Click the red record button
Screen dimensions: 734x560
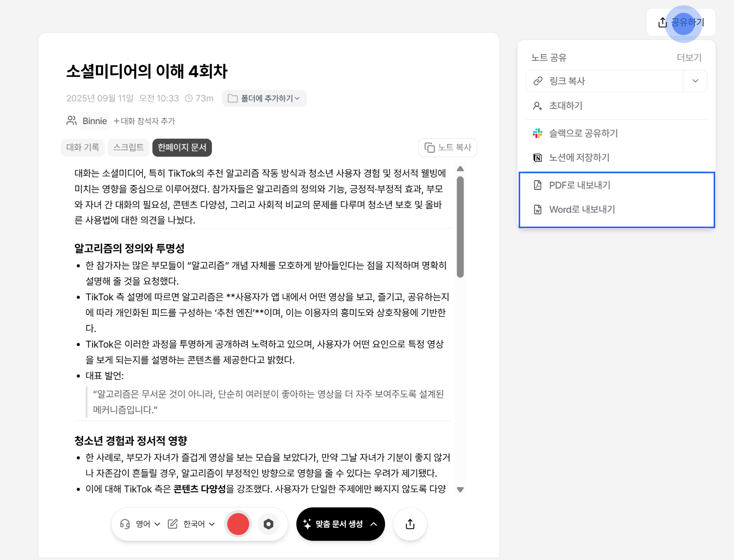(238, 524)
